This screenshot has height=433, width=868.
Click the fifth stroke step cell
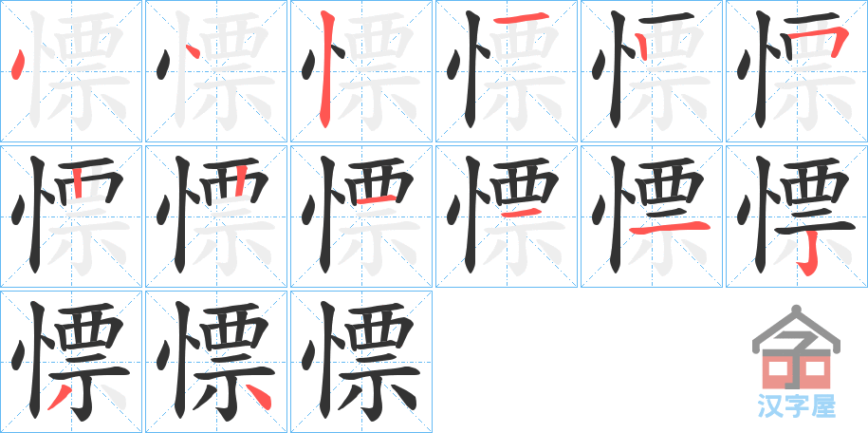tap(652, 71)
